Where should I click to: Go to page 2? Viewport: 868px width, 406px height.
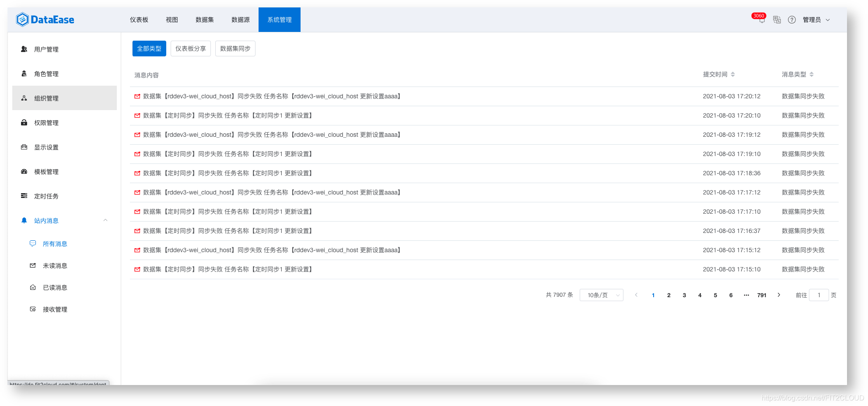(x=669, y=295)
